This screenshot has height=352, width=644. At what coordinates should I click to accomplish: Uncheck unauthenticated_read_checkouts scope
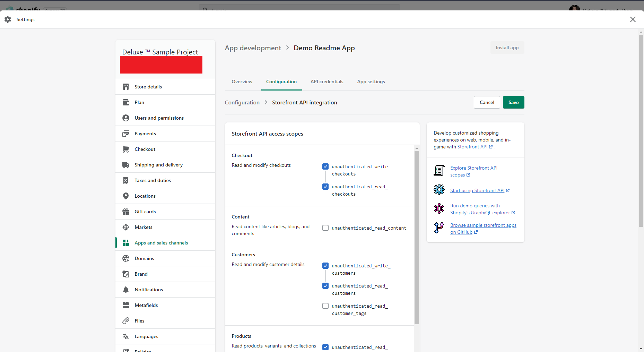325,187
